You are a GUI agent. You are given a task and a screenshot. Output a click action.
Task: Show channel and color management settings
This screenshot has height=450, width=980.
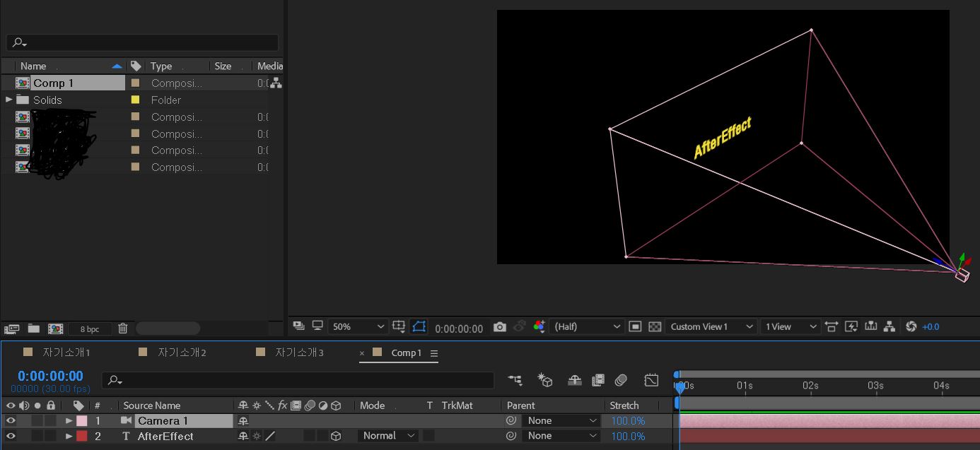[539, 326]
